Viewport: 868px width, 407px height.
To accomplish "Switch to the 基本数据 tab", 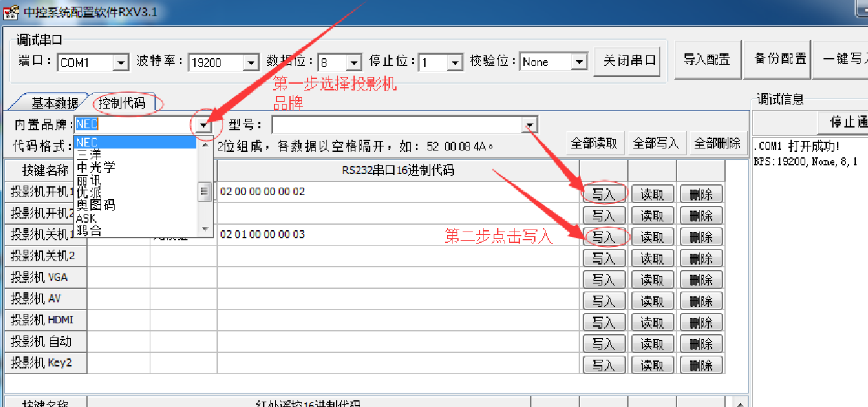I will [x=54, y=103].
